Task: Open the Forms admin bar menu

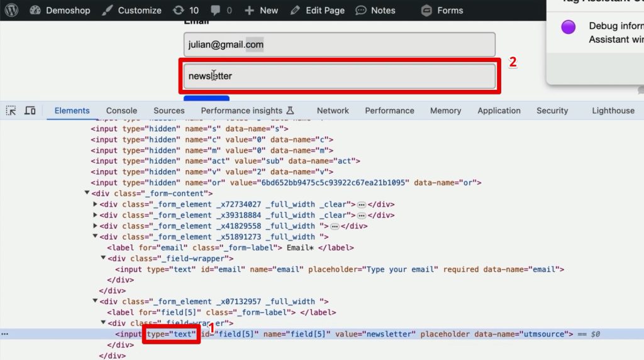Action: tap(442, 10)
